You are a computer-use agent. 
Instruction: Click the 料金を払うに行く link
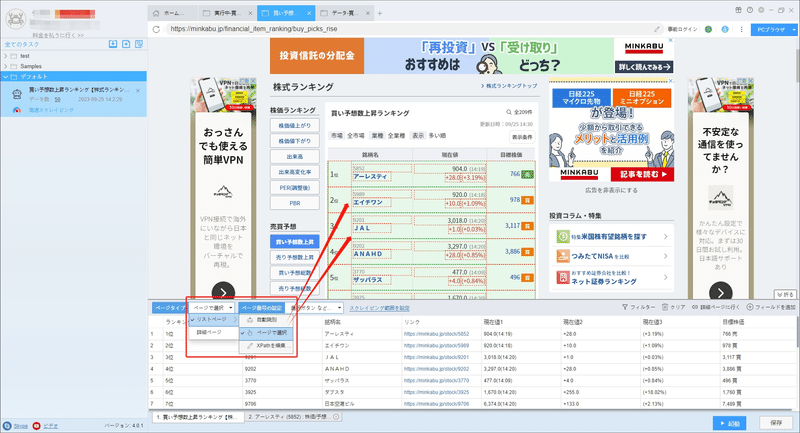[58, 35]
